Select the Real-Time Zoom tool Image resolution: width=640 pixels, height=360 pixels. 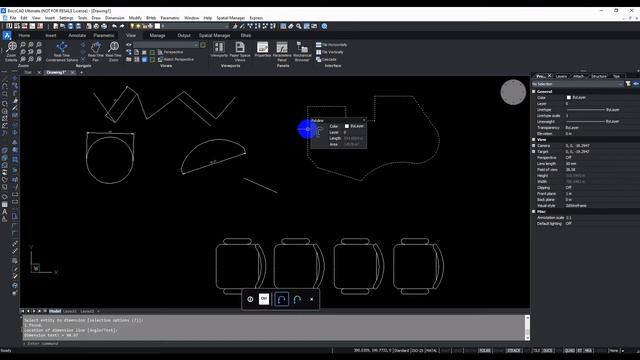113,51
